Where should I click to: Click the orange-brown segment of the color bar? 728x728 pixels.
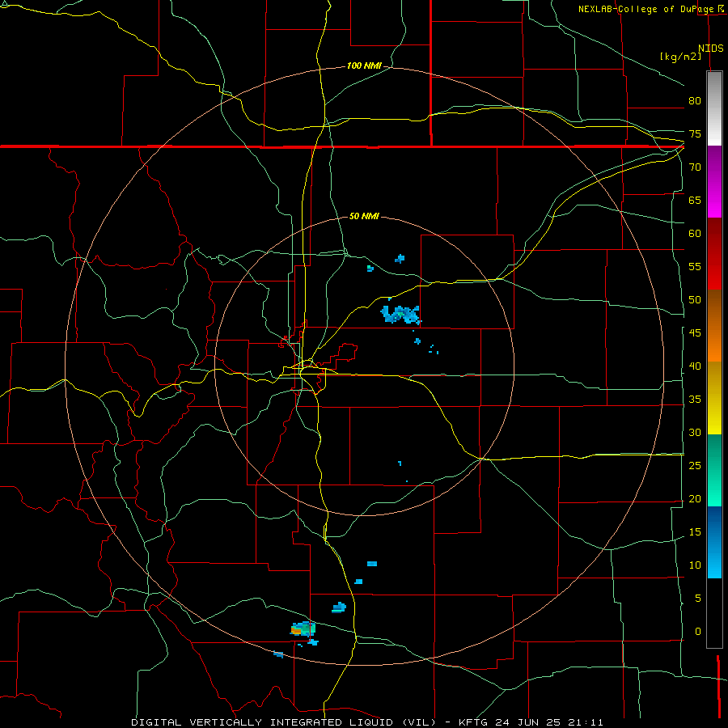tap(714, 326)
